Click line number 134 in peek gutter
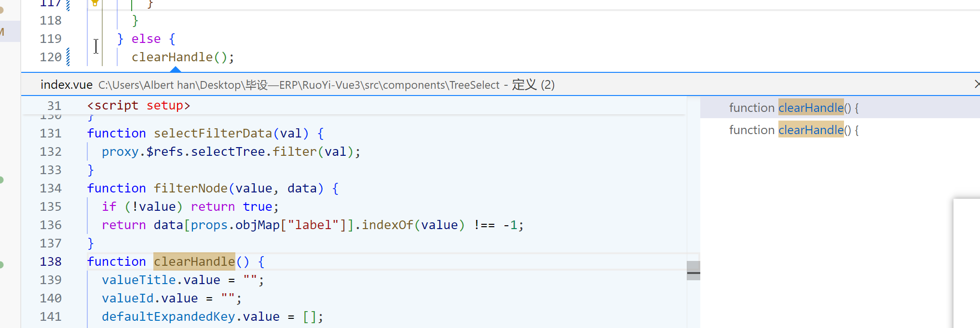The image size is (980, 328). click(x=51, y=188)
